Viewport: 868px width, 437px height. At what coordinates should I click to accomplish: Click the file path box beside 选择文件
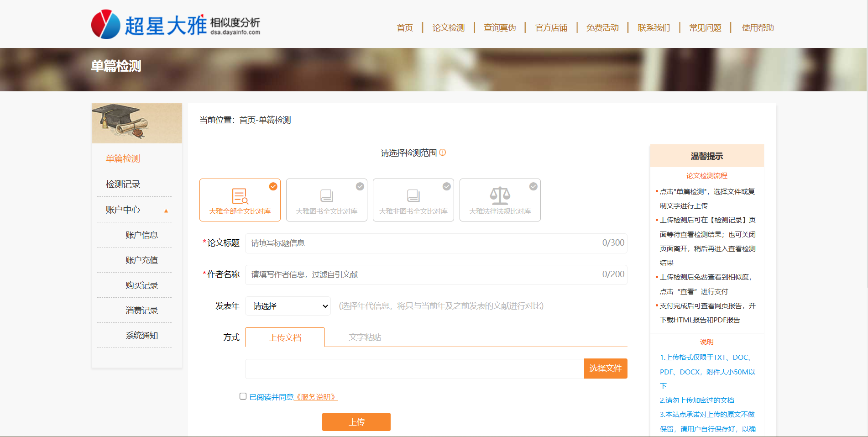pos(415,369)
